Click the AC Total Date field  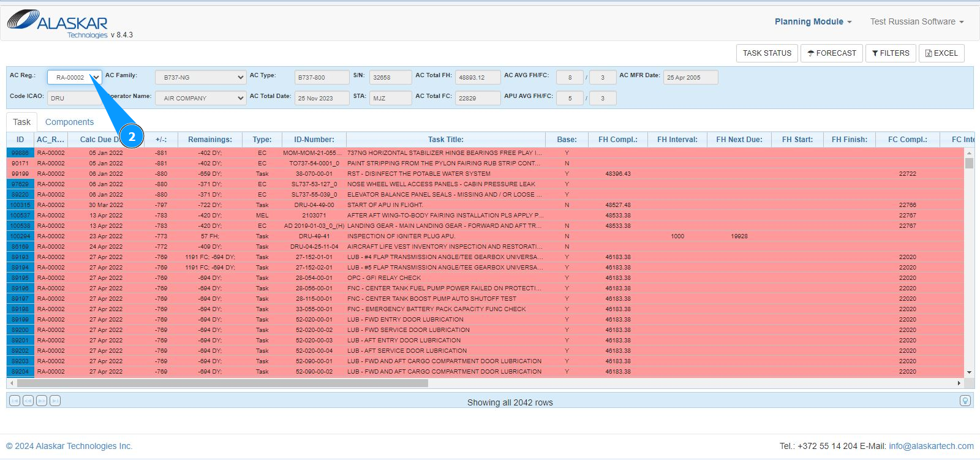(x=322, y=98)
